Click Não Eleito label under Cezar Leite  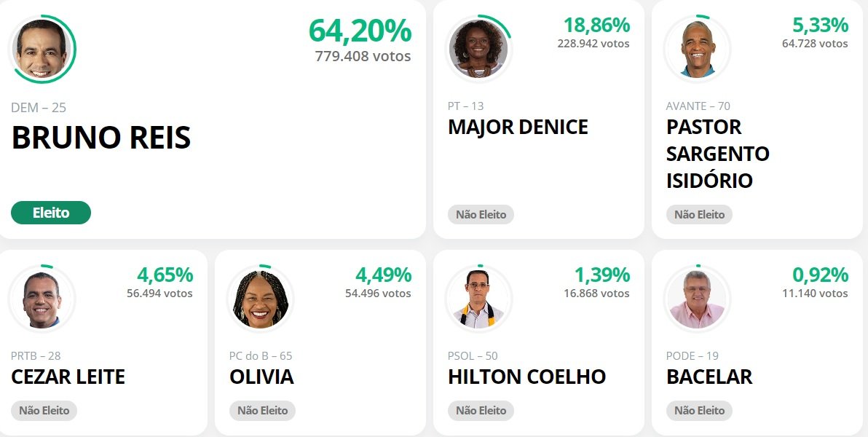pyautogui.click(x=44, y=411)
